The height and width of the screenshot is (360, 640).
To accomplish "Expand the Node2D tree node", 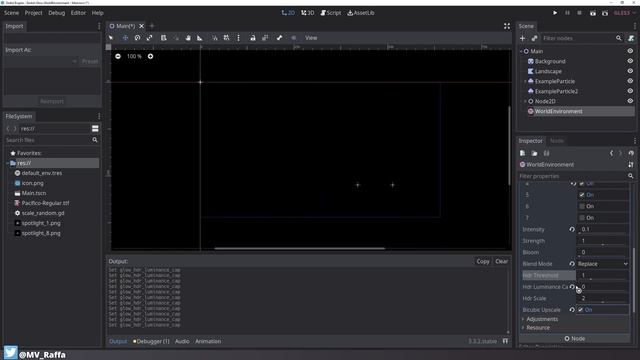I will click(x=525, y=101).
